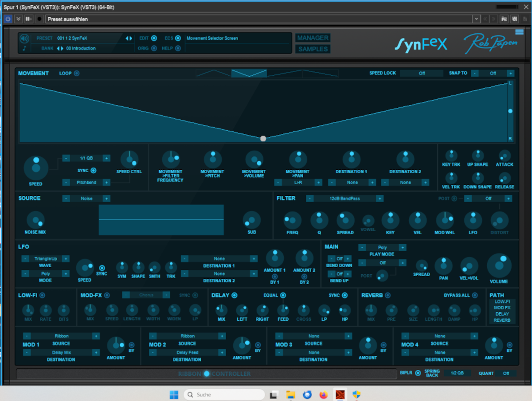This screenshot has height=401, width=532.
Task: Click the QUANT Off field
Action: 506,374
